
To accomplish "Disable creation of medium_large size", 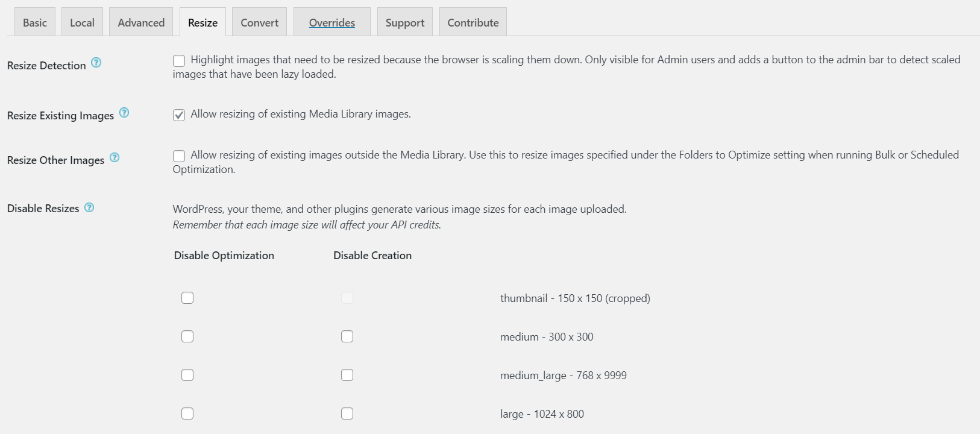I will click(347, 375).
